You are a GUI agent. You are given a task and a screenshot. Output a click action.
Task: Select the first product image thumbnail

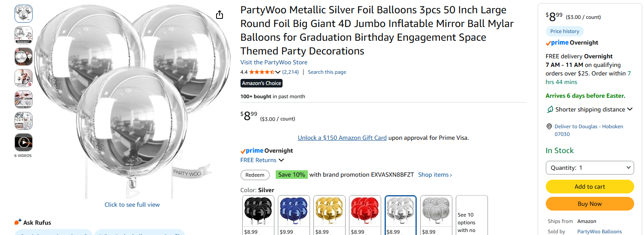pos(24,14)
